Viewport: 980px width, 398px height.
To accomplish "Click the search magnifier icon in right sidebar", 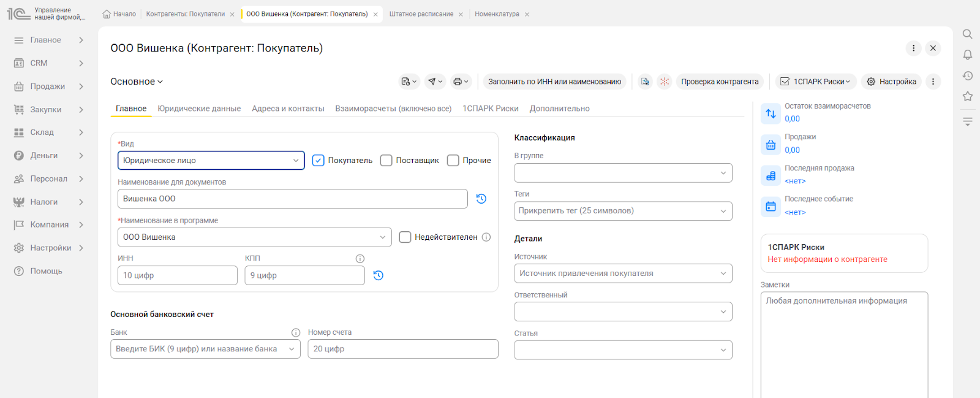I will click(967, 34).
